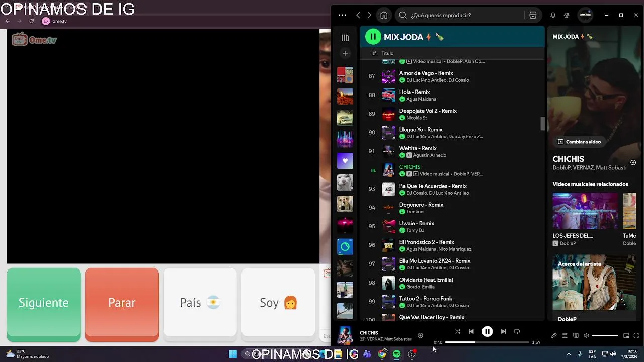Open artist link Tomy DJ
Screen dimensions: 644x362
pyautogui.click(x=415, y=230)
